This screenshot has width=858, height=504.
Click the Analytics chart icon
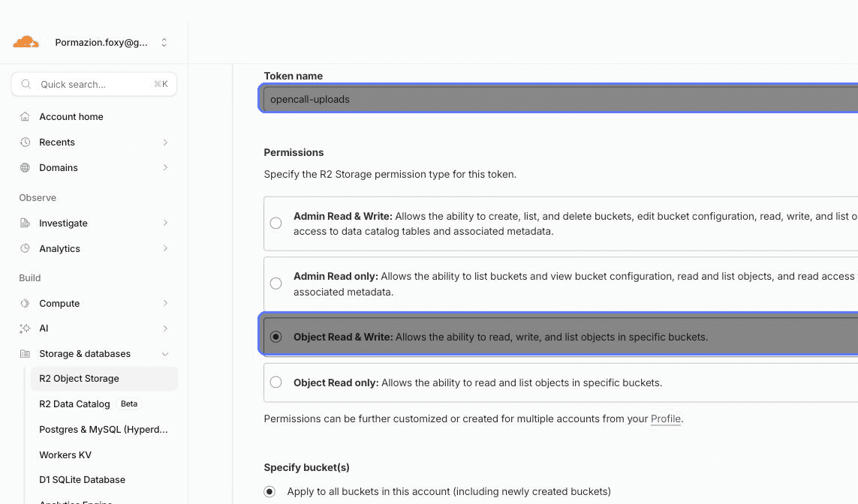click(25, 249)
